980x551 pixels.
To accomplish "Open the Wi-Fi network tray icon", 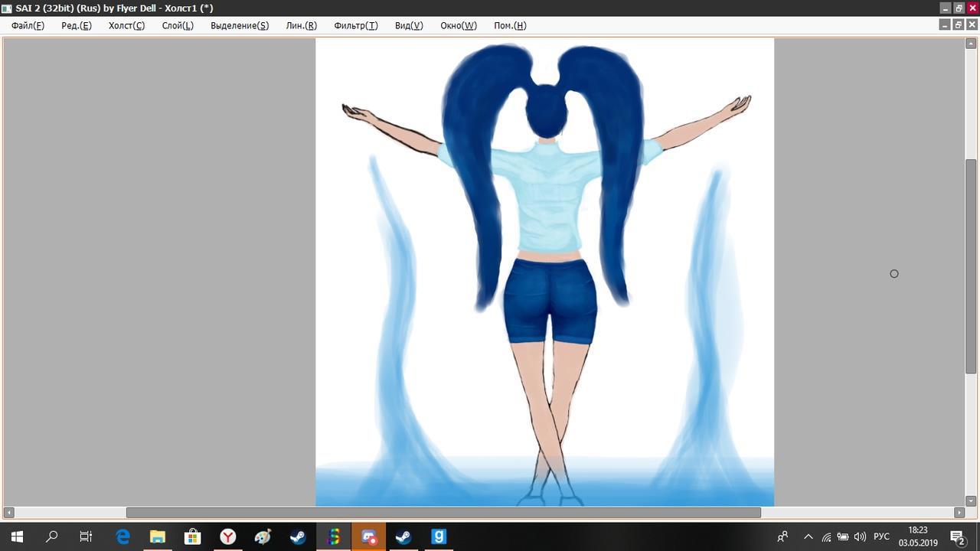I will pos(826,536).
